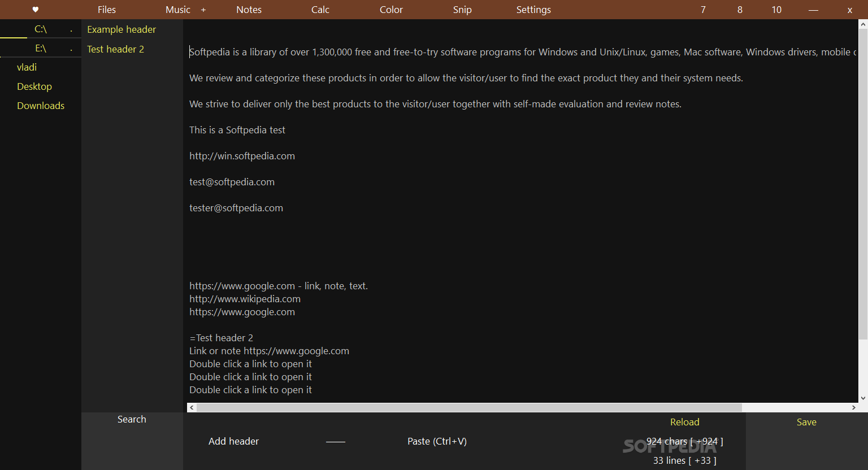Image resolution: width=868 pixels, height=470 pixels.
Task: Open the Downloads folder
Action: click(x=41, y=106)
